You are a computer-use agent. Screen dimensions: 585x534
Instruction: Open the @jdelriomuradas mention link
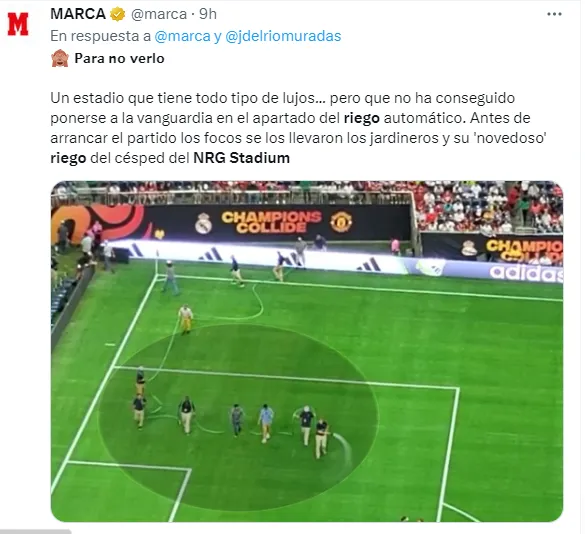click(x=283, y=36)
